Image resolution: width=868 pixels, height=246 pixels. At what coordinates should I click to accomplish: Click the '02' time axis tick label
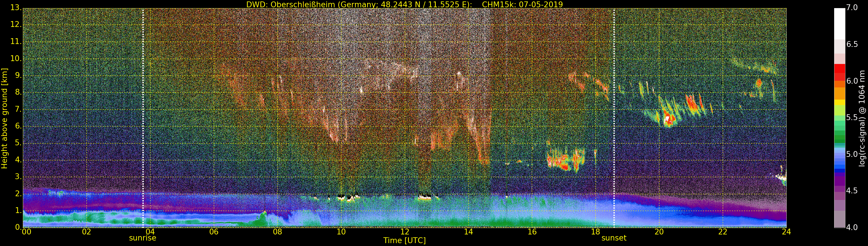tap(87, 232)
